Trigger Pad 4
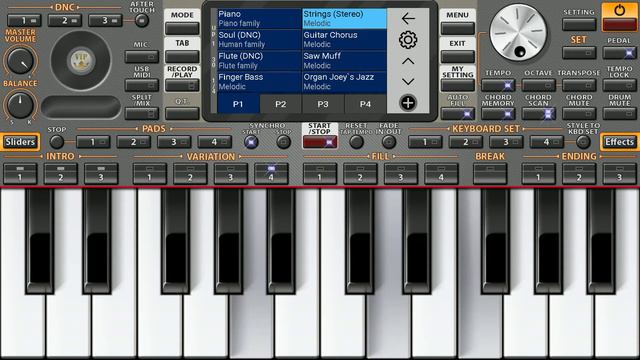The height and width of the screenshot is (360, 640). (x=214, y=142)
